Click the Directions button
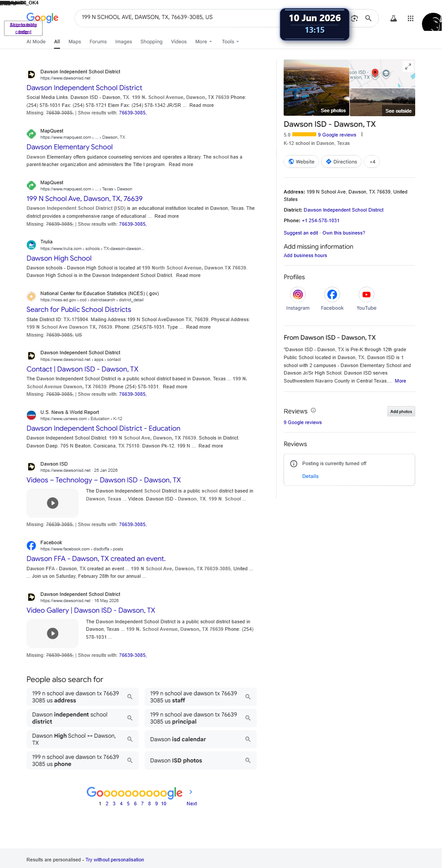Viewport: 447px width, 868px height. click(x=341, y=162)
